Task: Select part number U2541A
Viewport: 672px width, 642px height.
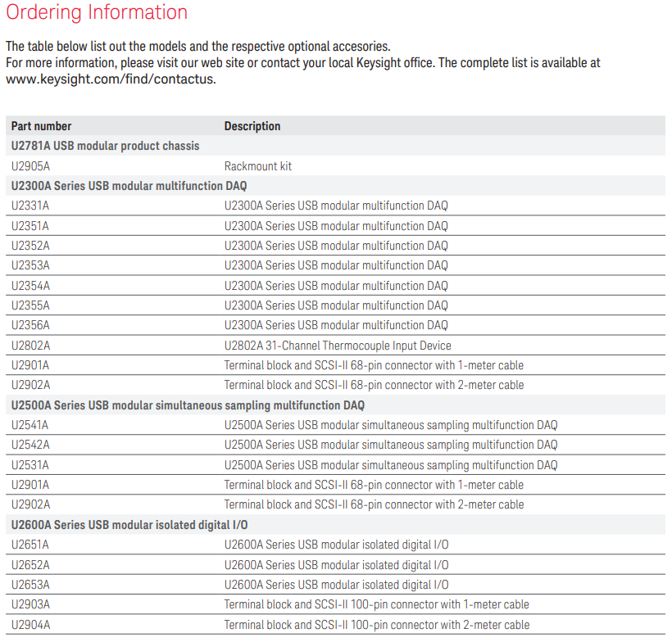Action: 30,425
